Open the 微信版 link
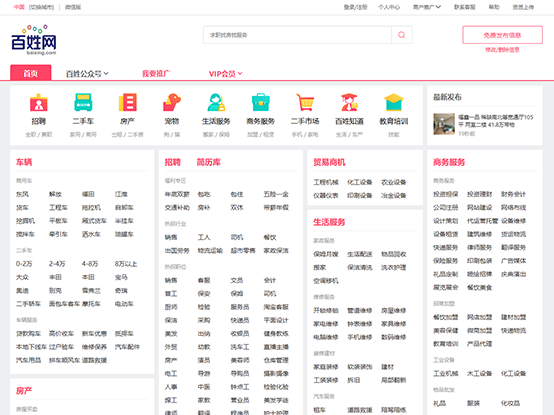This screenshot has width=554, height=415. pos(73,7)
